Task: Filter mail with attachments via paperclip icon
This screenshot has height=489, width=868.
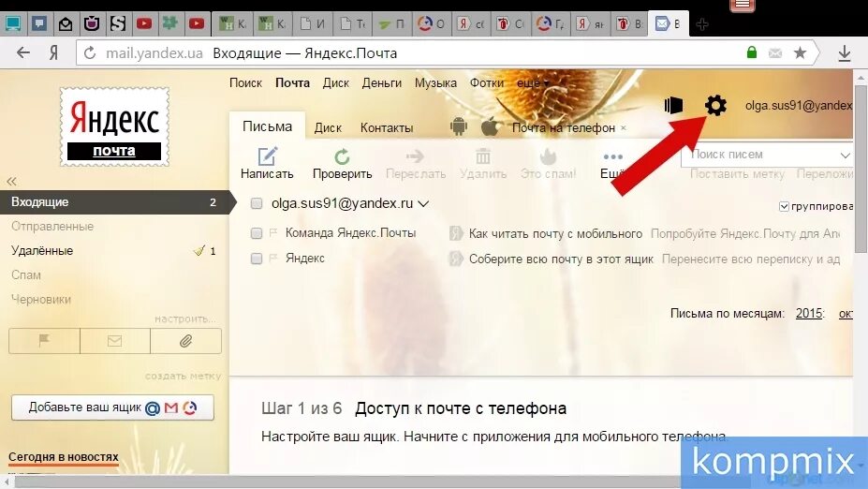Action: [185, 341]
